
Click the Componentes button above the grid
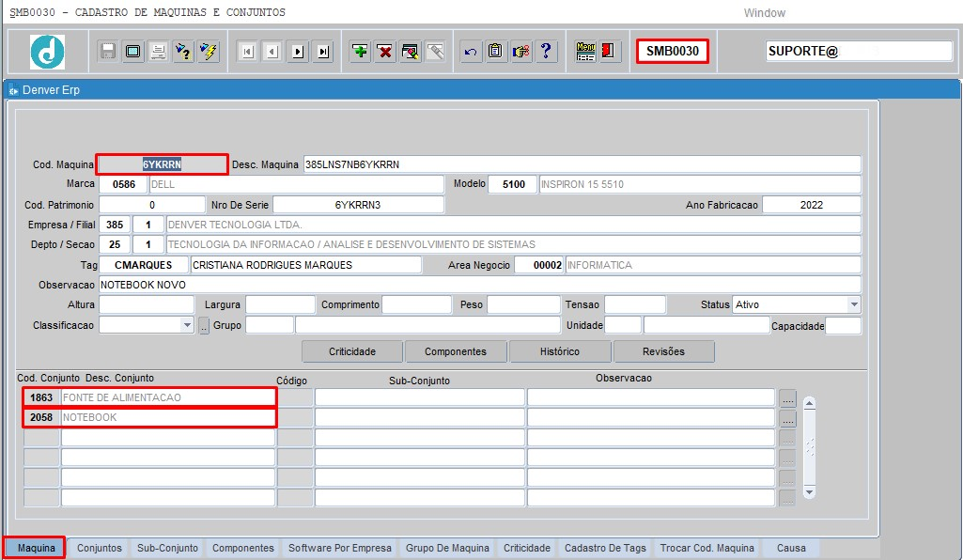(x=455, y=351)
